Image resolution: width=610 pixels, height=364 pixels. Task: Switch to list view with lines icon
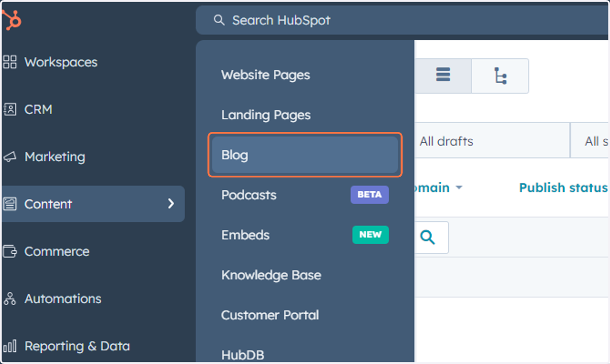click(x=443, y=76)
